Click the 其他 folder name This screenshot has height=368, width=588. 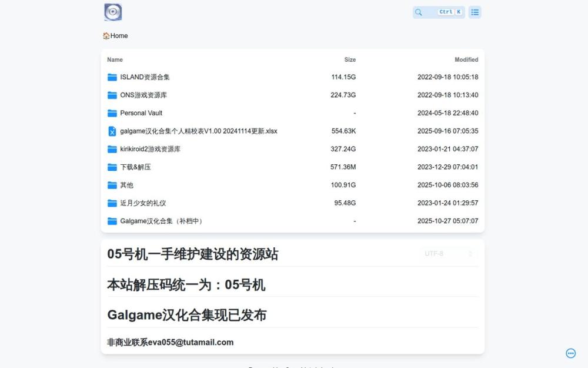point(126,185)
